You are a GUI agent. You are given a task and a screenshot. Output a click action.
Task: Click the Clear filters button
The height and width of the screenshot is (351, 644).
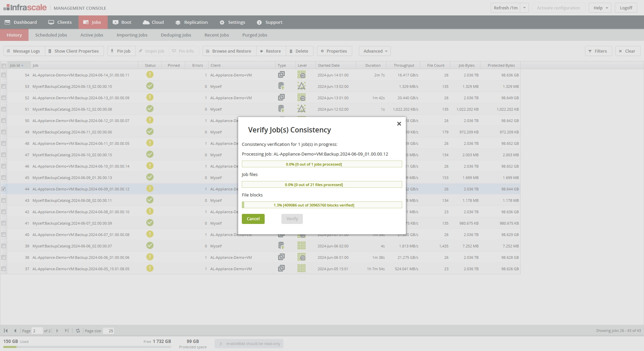tap(628, 51)
